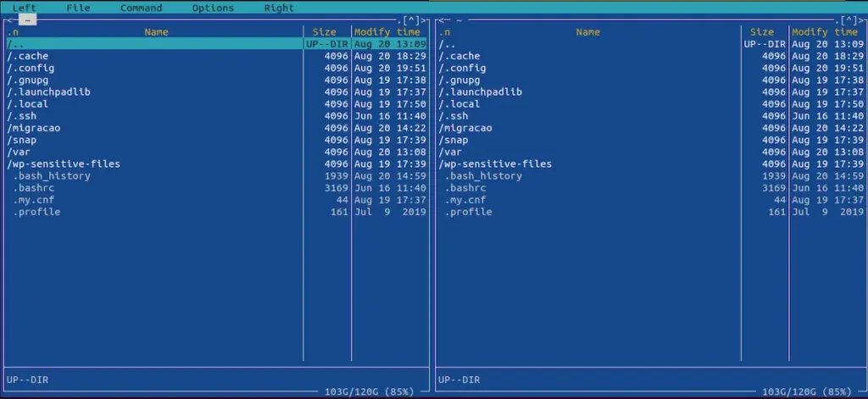
Task: Sort left panel by Modify time column
Action: (x=387, y=32)
